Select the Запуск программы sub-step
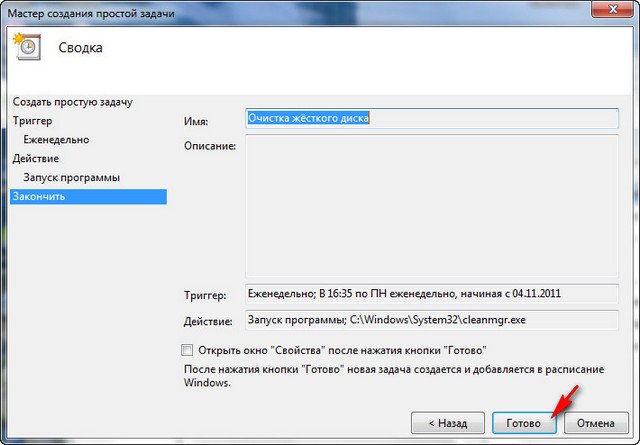Image resolution: width=640 pixels, height=445 pixels. pyautogui.click(x=71, y=178)
